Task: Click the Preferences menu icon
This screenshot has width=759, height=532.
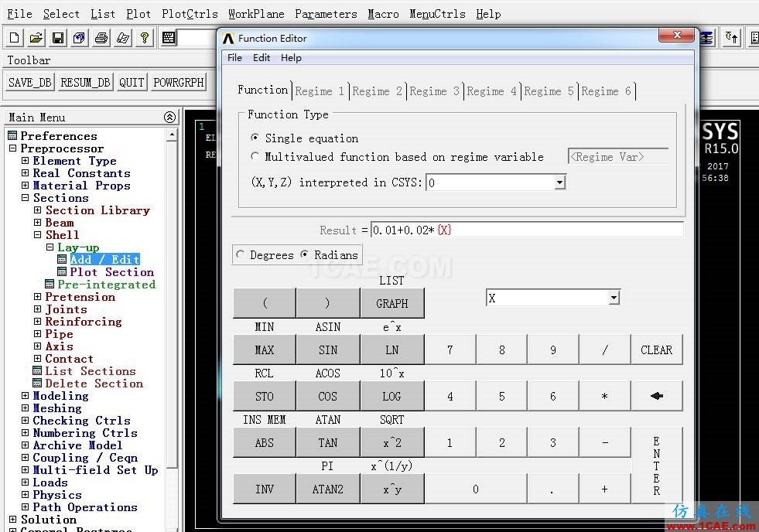Action: (12, 136)
